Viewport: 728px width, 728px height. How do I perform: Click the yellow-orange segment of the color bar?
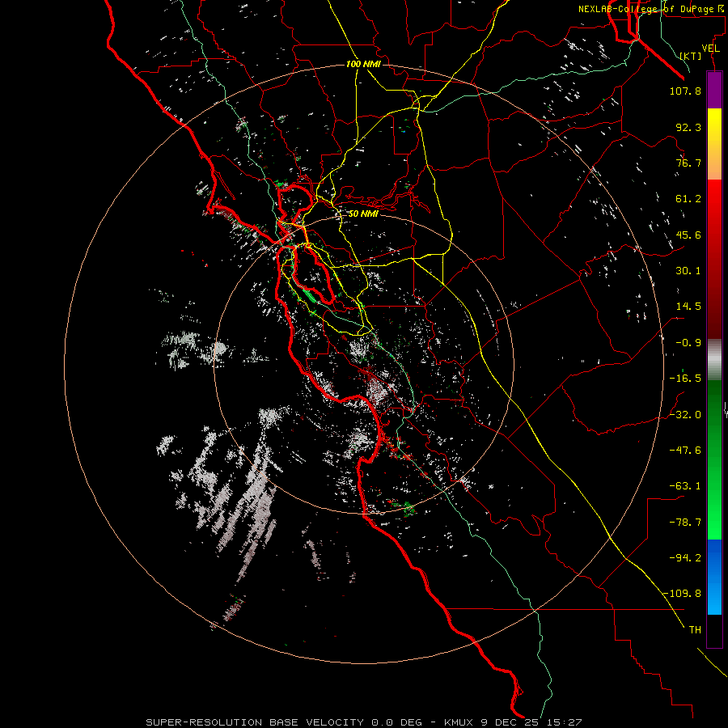point(714,144)
